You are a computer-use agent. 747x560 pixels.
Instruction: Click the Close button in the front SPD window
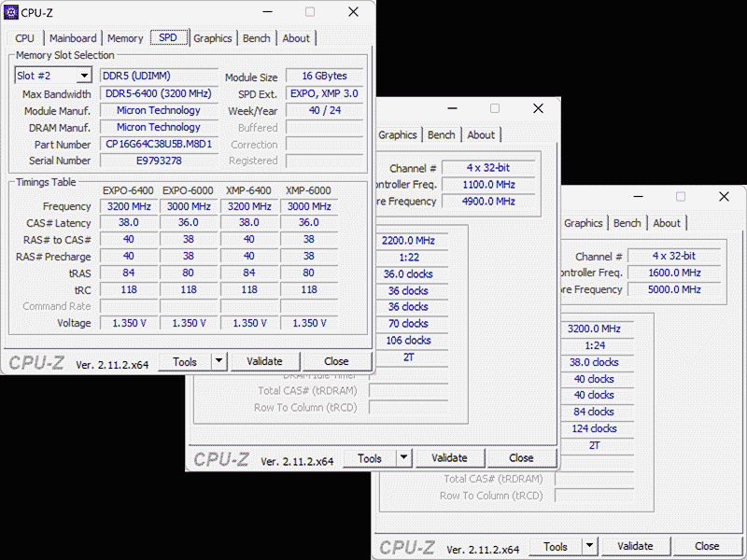(x=336, y=362)
